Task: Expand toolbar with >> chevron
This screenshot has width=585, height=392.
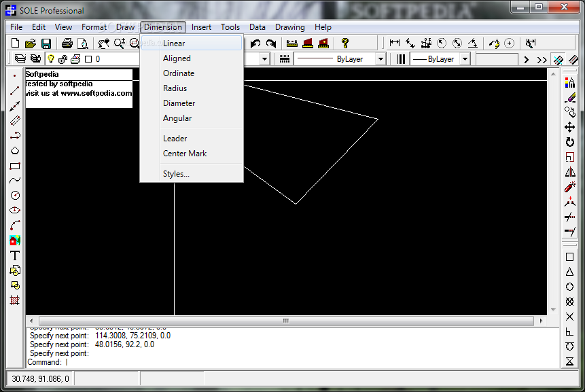Action: 542,60
